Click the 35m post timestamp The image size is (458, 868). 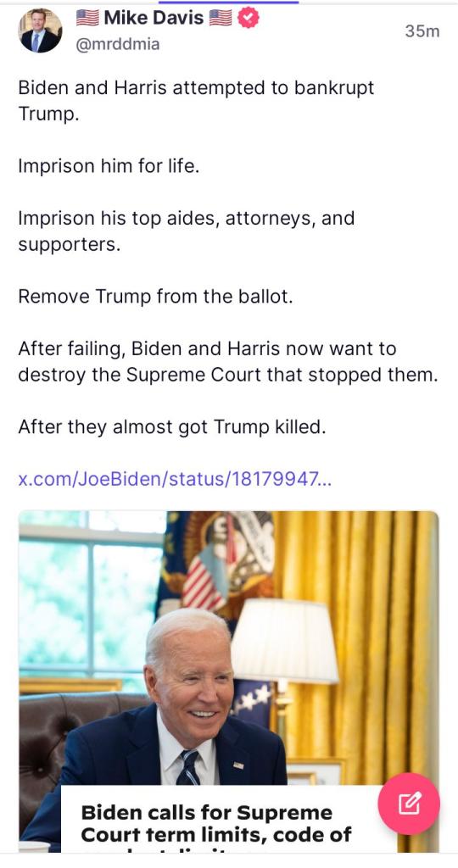[422, 31]
